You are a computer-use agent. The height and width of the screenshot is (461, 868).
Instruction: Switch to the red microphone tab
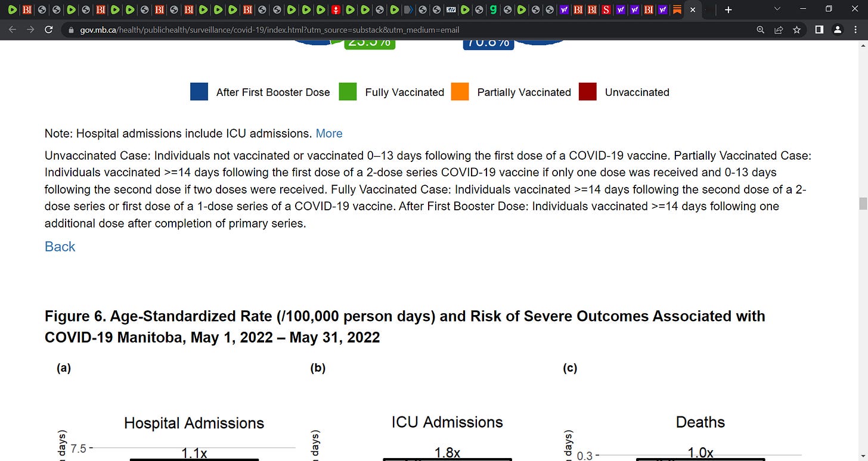click(336, 10)
